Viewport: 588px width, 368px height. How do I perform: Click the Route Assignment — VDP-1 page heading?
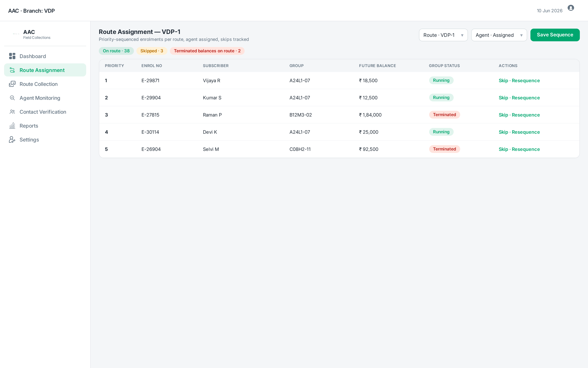coord(139,32)
